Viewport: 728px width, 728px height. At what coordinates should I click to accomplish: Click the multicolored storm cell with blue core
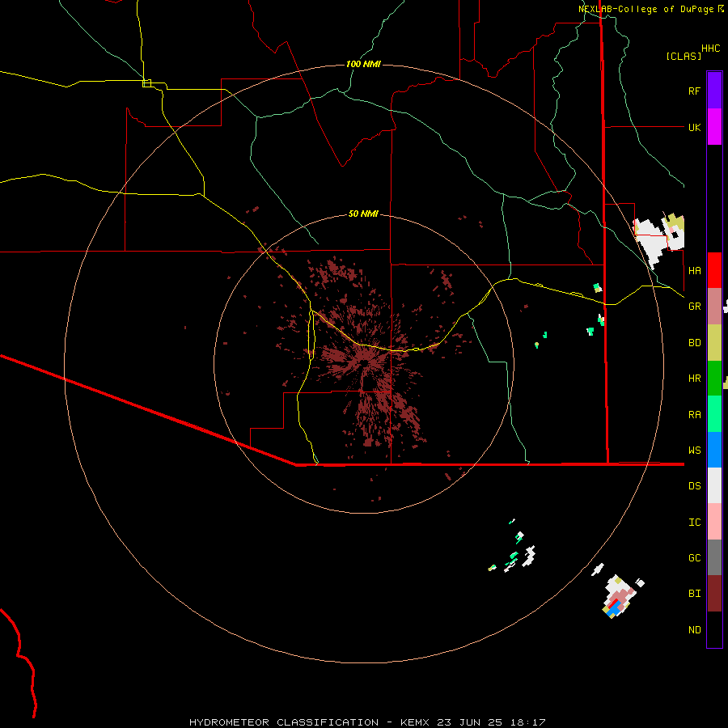619,598
